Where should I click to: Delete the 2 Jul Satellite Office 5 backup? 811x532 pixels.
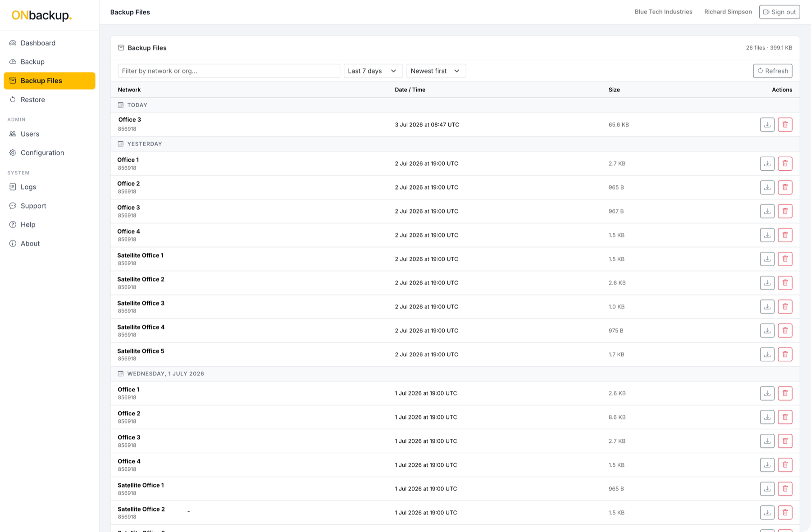click(x=785, y=355)
